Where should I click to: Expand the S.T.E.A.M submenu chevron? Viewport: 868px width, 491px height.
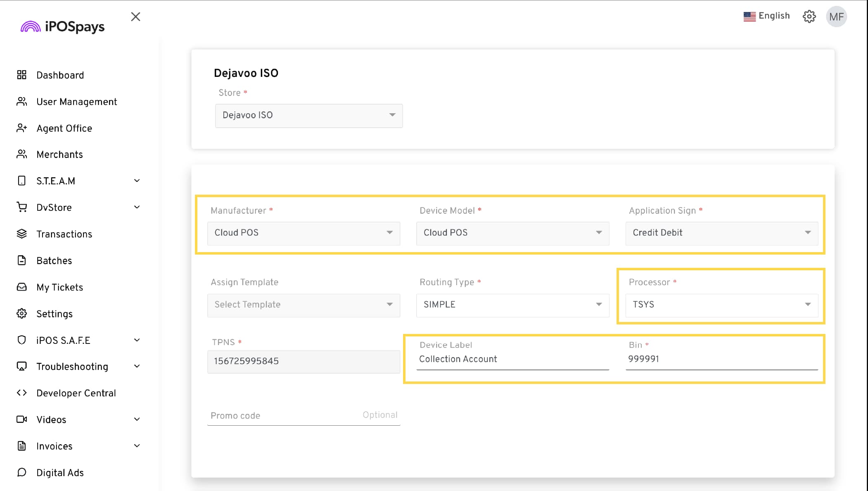tap(137, 181)
